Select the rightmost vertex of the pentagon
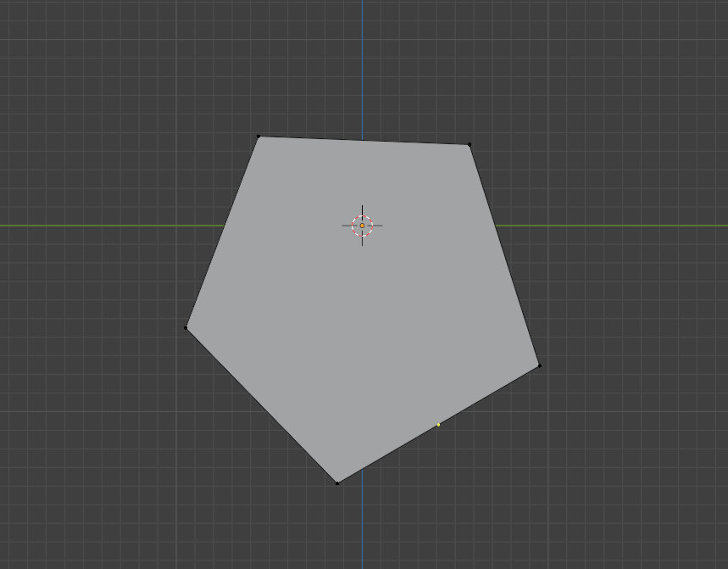728x569 pixels. [x=540, y=366]
